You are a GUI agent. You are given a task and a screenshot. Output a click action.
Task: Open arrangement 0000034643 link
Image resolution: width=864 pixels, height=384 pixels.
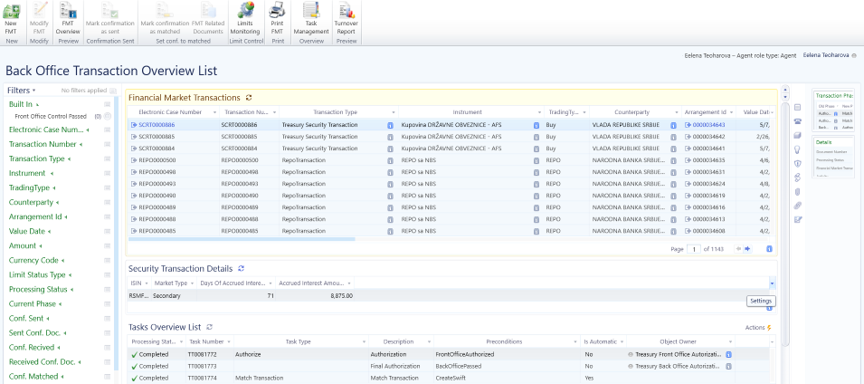(709, 125)
